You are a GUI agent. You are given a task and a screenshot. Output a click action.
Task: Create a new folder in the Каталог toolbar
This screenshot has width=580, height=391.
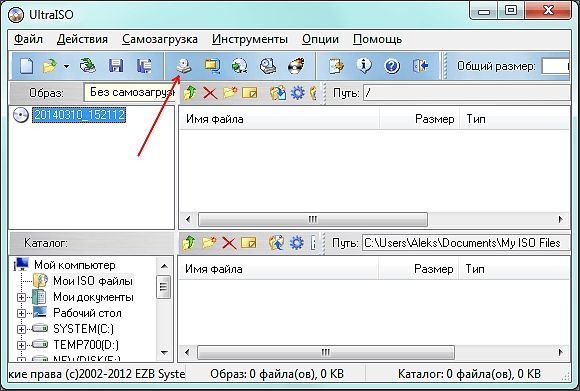pyautogui.click(x=209, y=243)
